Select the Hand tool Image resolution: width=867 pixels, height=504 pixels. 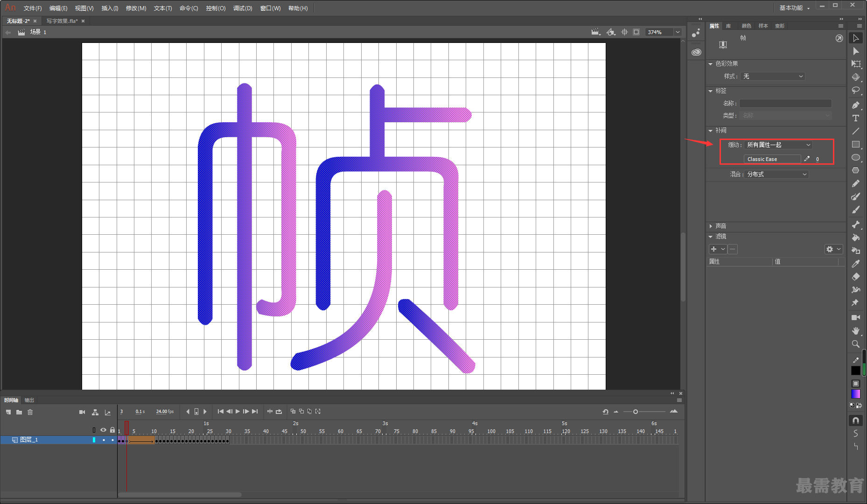point(855,330)
